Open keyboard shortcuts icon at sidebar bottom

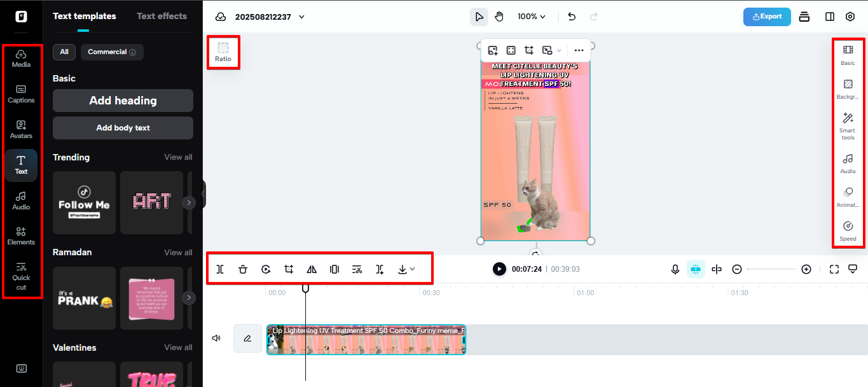pyautogui.click(x=21, y=368)
